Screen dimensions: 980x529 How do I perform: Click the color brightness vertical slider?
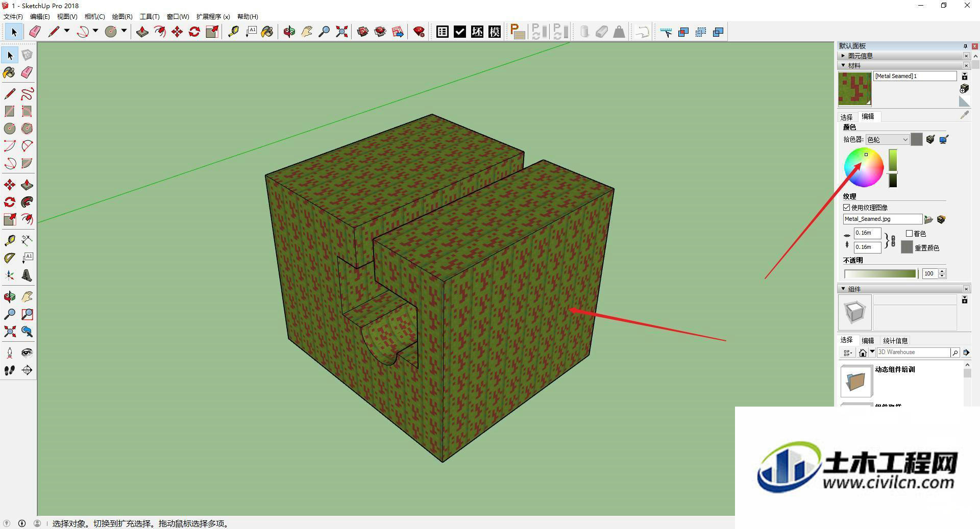tap(893, 168)
